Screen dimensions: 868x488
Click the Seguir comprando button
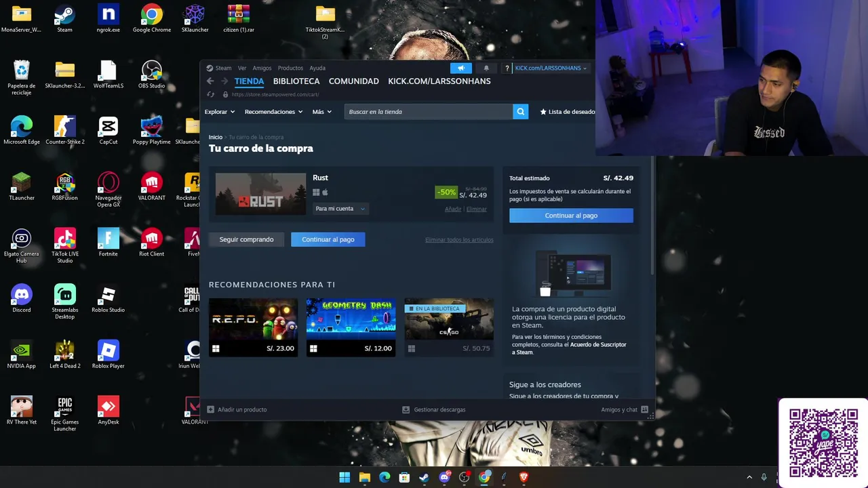(x=246, y=239)
